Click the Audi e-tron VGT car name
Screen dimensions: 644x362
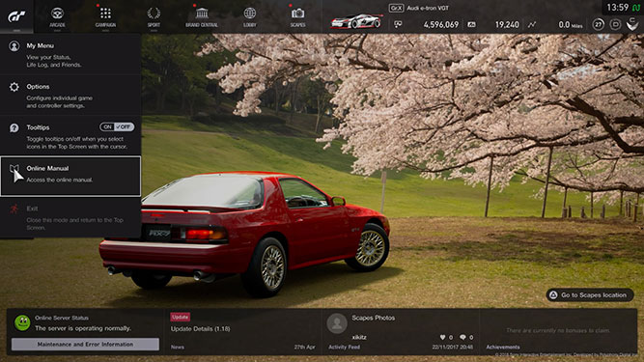(428, 8)
